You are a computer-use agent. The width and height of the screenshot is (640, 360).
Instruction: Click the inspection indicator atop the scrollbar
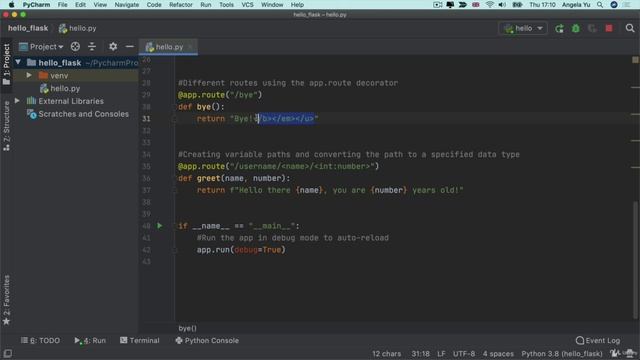pyautogui.click(x=635, y=60)
